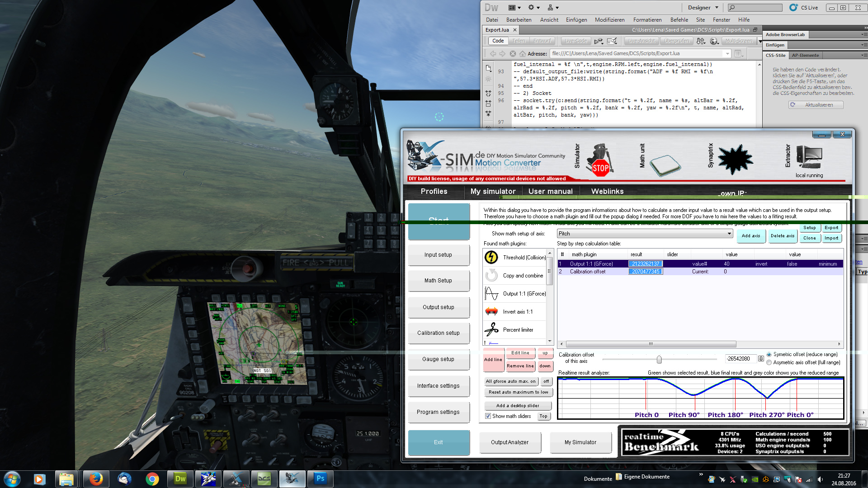Viewport: 868px width, 488px height.
Task: Click the Calibration setup button
Action: (x=438, y=333)
